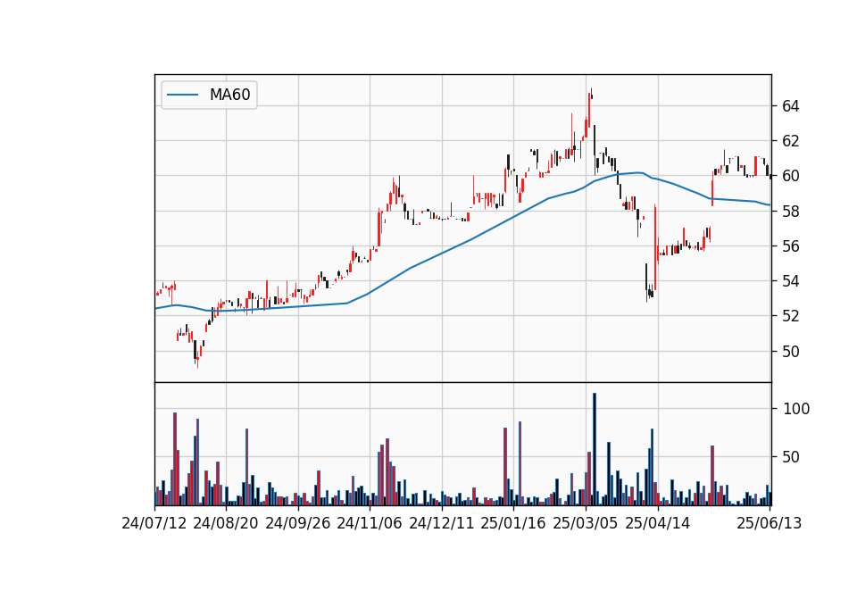Click the price axis label 52
The width and height of the screenshot is (857, 616).
click(790, 316)
